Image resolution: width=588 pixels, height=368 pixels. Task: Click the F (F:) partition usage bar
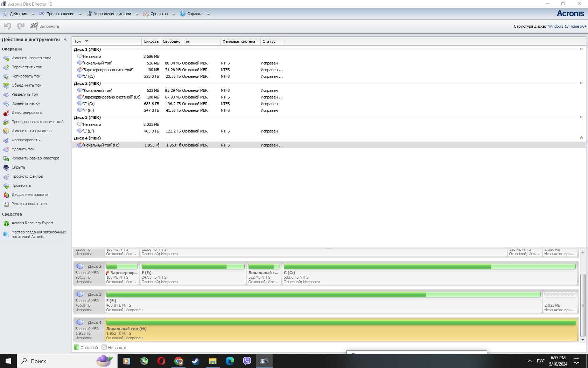point(193,267)
